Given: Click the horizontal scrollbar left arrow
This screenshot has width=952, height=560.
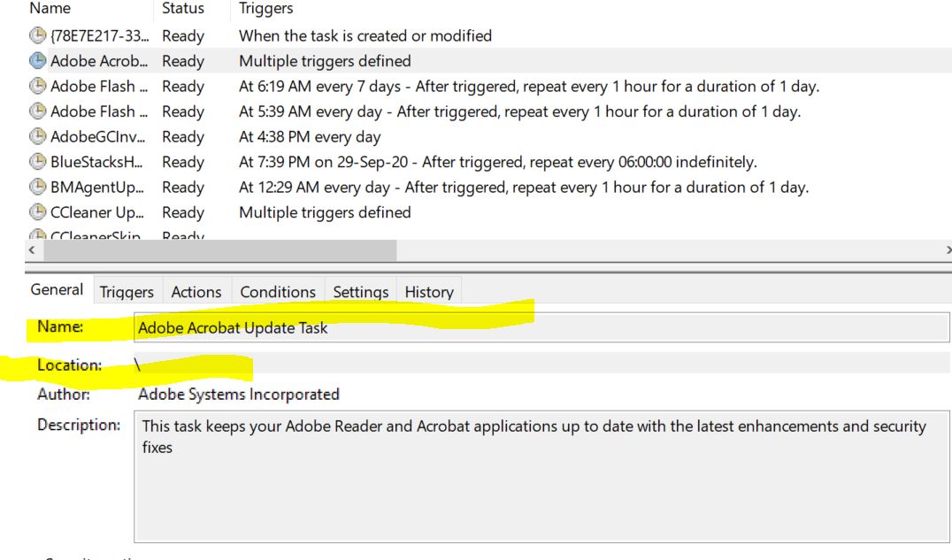Looking at the screenshot, I should 32,249.
